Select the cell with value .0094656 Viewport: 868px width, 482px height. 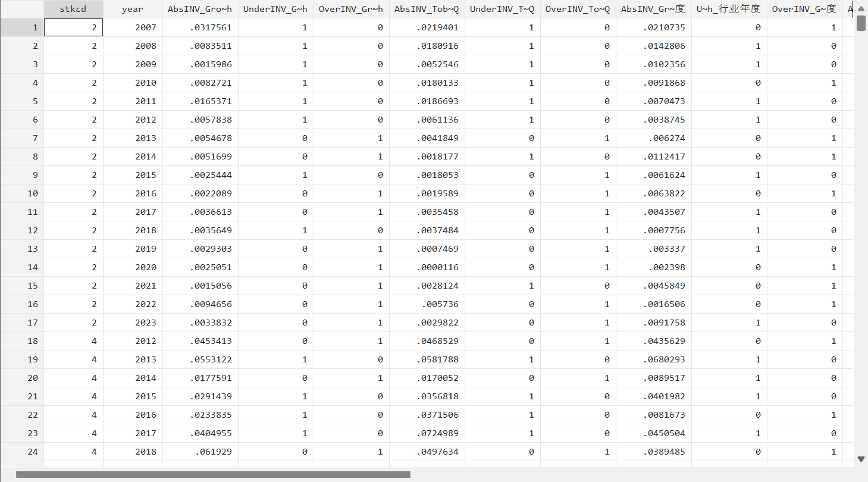[x=200, y=304]
